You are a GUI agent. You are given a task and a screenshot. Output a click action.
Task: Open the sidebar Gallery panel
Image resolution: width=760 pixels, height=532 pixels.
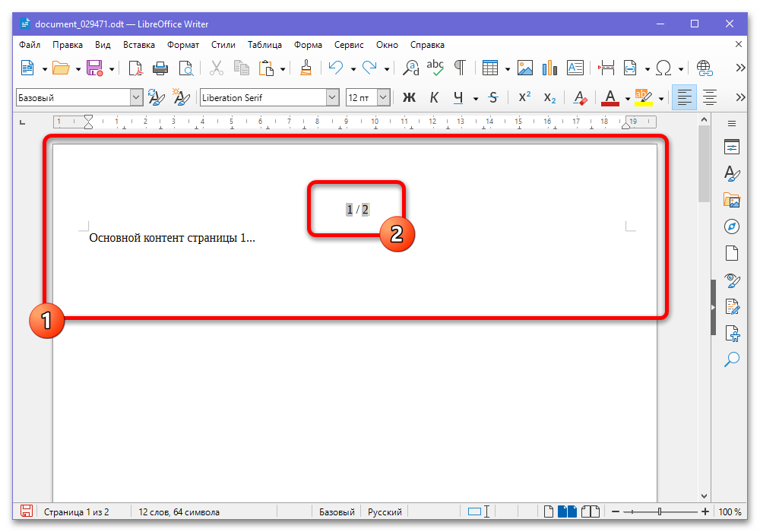(x=731, y=200)
